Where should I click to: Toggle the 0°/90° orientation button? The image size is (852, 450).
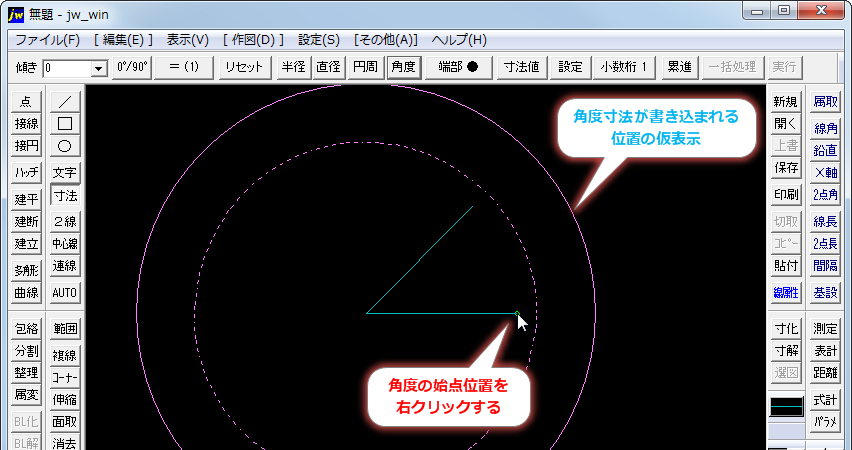click(x=131, y=67)
